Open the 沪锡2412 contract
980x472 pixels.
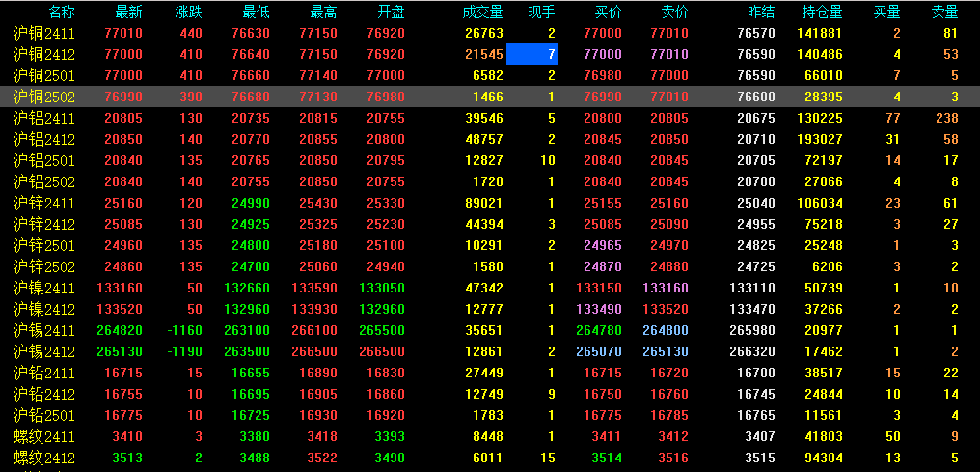[43, 351]
